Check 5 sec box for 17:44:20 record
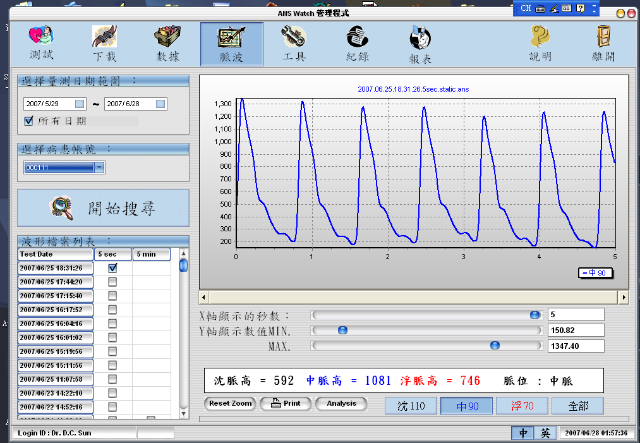This screenshot has height=443, width=640. click(112, 282)
